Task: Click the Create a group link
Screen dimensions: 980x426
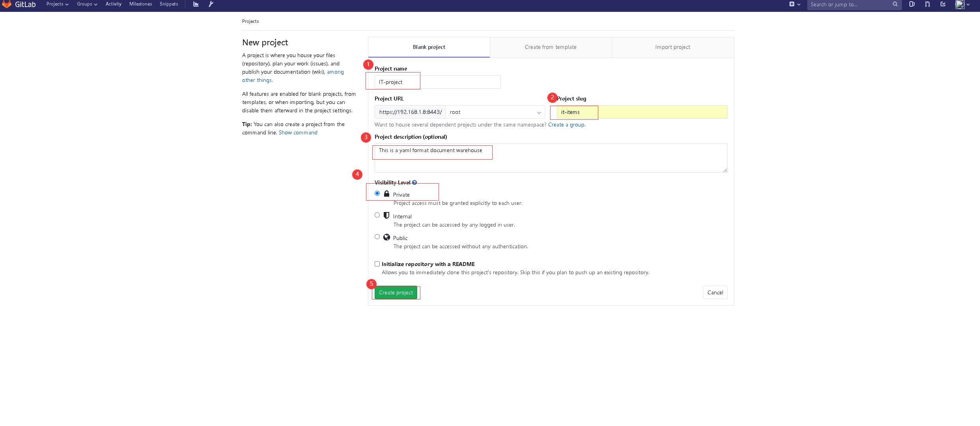Action: tap(566, 125)
